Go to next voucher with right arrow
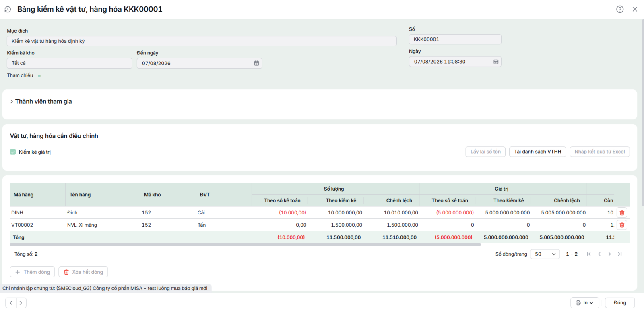 21,303
